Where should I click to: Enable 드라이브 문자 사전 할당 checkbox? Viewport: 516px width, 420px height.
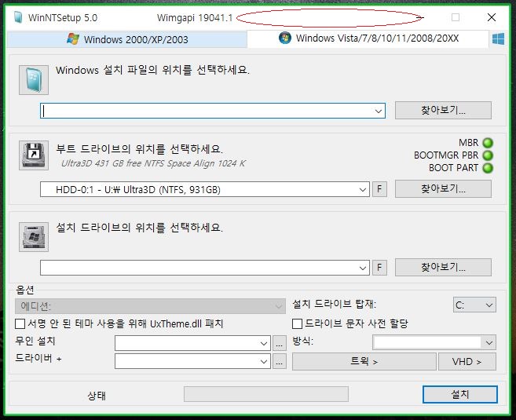click(x=297, y=323)
